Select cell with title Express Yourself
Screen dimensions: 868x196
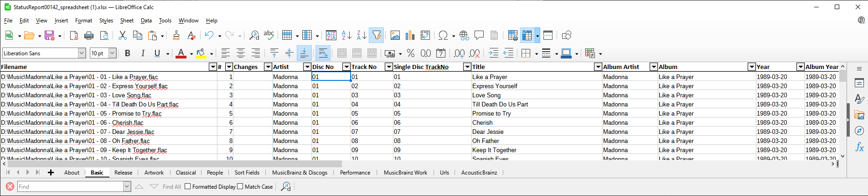coord(537,86)
